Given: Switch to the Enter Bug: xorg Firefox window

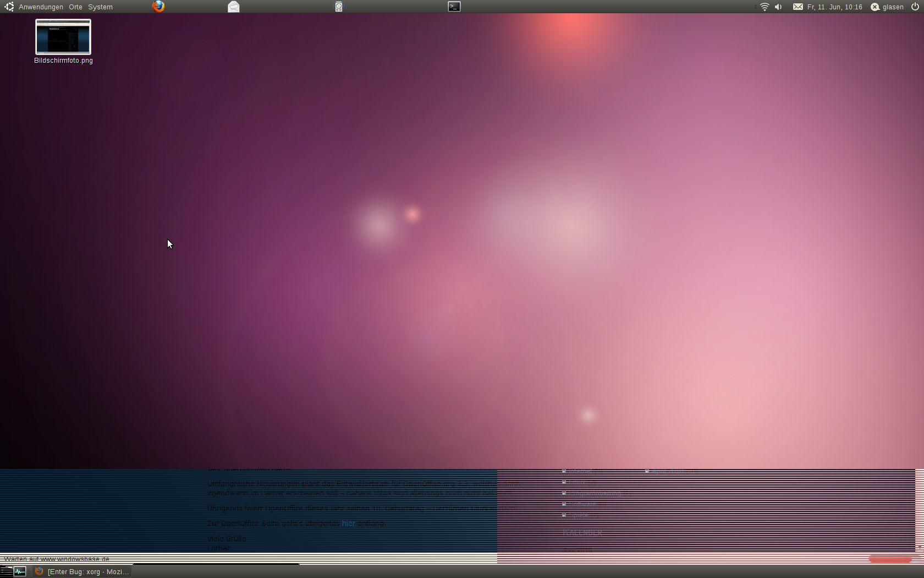Looking at the screenshot, I should 82,572.
